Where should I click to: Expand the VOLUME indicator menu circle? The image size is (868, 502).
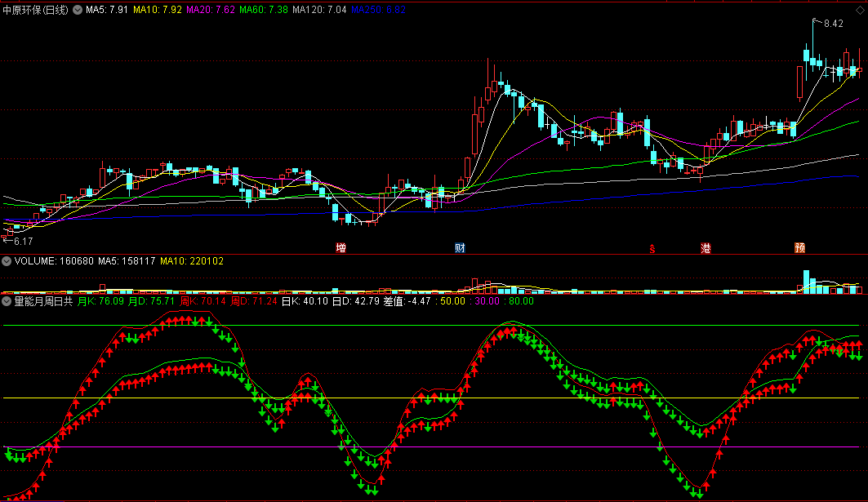(x=7, y=261)
